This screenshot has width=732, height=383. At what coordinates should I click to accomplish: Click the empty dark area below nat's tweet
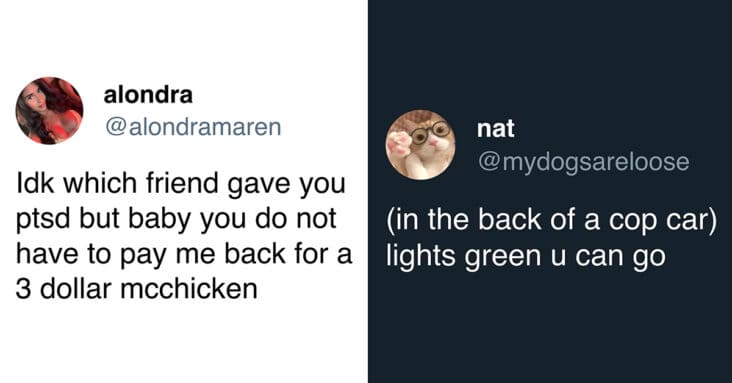pyautogui.click(x=550, y=327)
